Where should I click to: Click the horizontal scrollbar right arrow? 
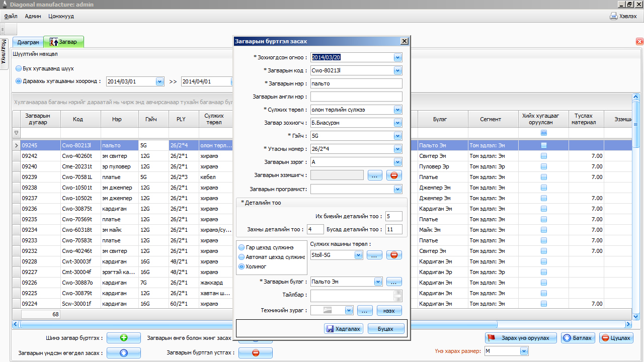(628, 324)
